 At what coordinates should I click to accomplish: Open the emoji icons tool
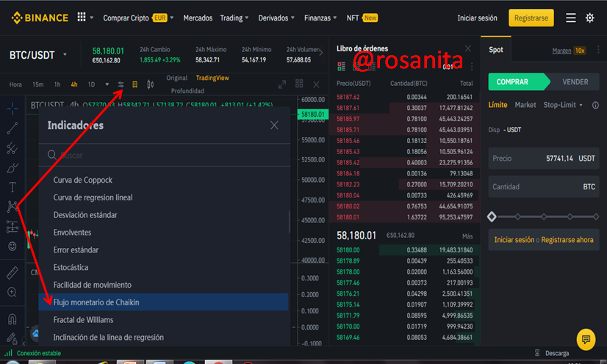(12, 246)
